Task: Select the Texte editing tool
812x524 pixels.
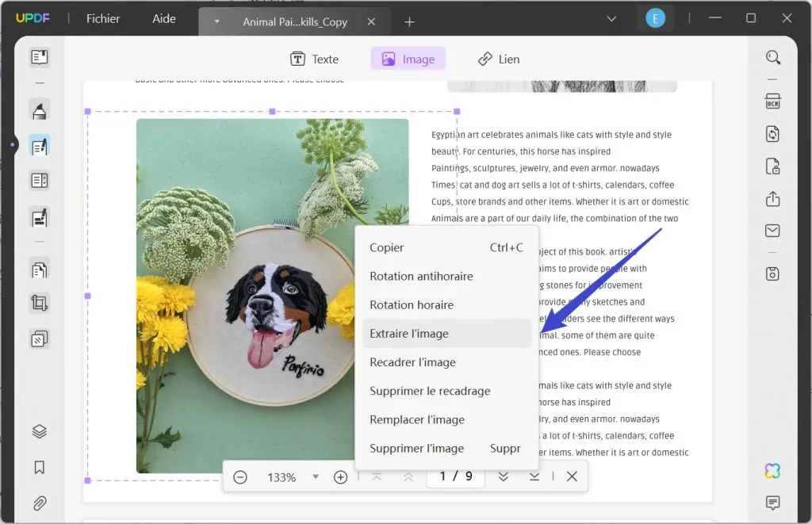Action: 314,59
